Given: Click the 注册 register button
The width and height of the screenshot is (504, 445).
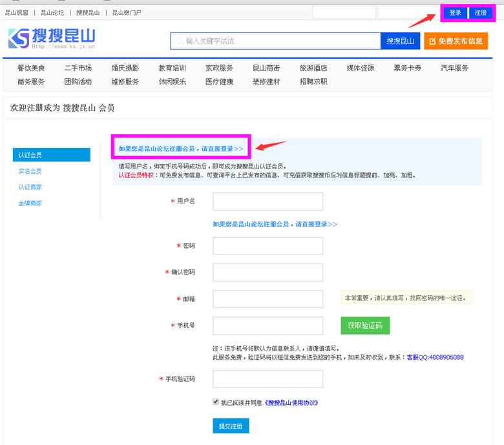Looking at the screenshot, I should [481, 13].
